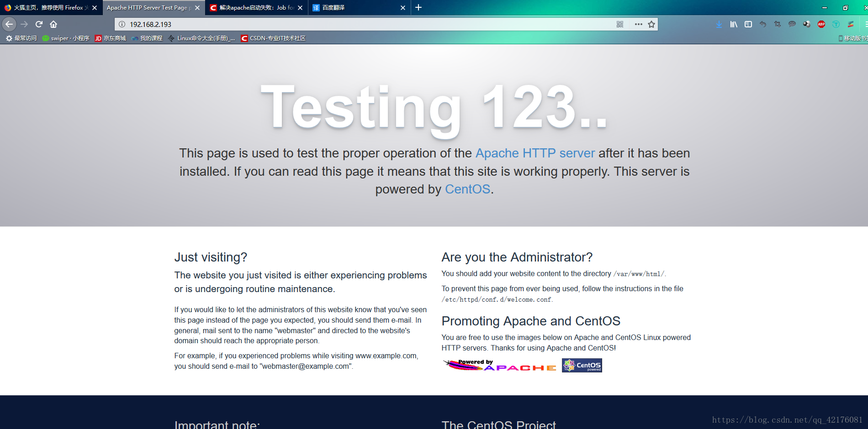Click the Powered by Apache logo
The width and height of the screenshot is (868, 429).
click(499, 365)
